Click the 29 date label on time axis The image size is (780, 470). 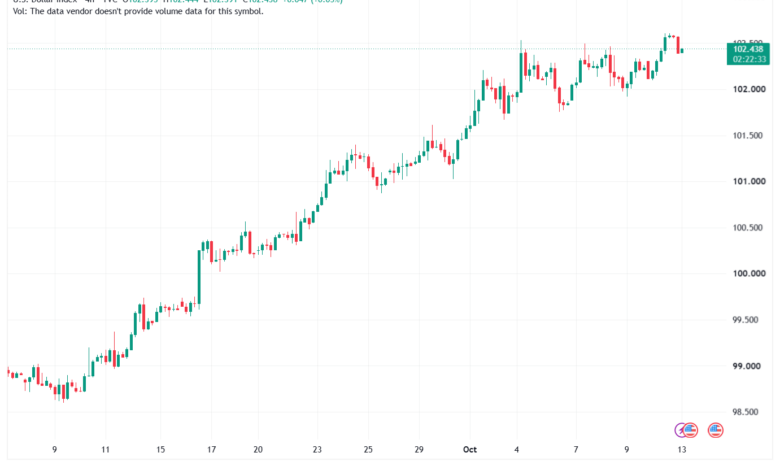419,450
